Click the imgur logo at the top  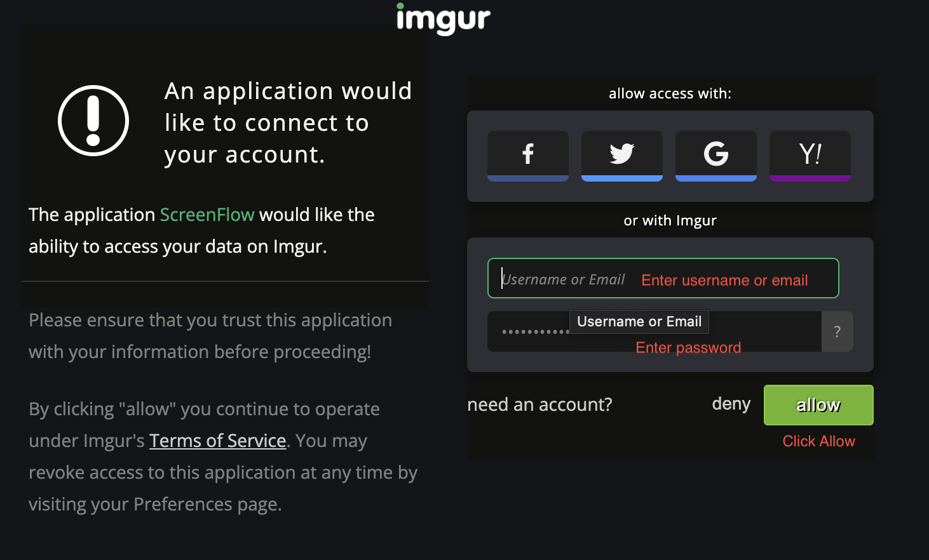coord(444,19)
